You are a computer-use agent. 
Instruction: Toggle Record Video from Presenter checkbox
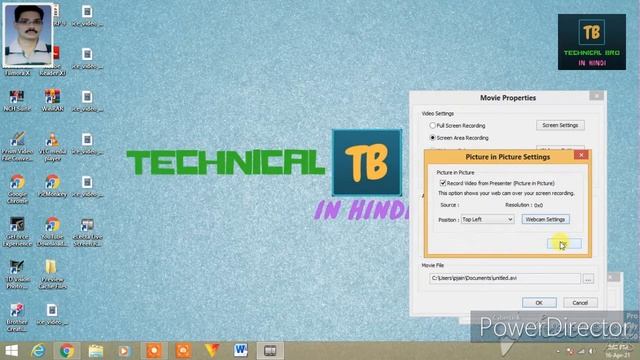[x=443, y=183]
